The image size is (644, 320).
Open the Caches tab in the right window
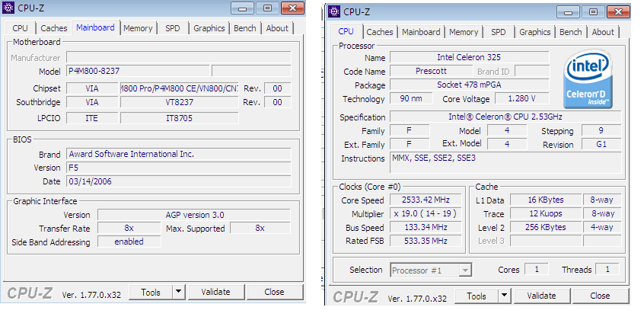click(x=380, y=32)
